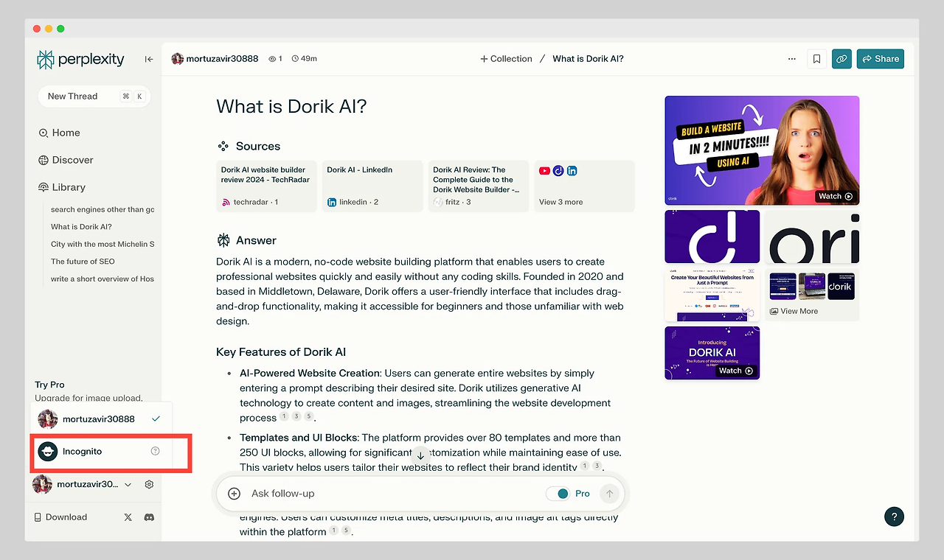Viewport: 944px width, 560px height.
Task: Open the Discord icon link
Action: tap(149, 517)
